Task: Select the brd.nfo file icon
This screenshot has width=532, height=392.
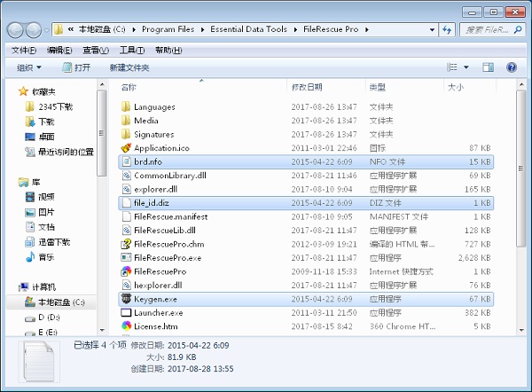Action: click(x=126, y=161)
